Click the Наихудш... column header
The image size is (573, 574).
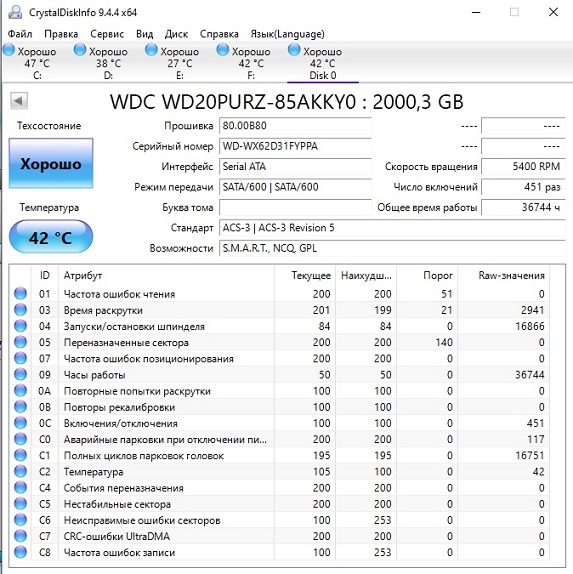point(366,275)
